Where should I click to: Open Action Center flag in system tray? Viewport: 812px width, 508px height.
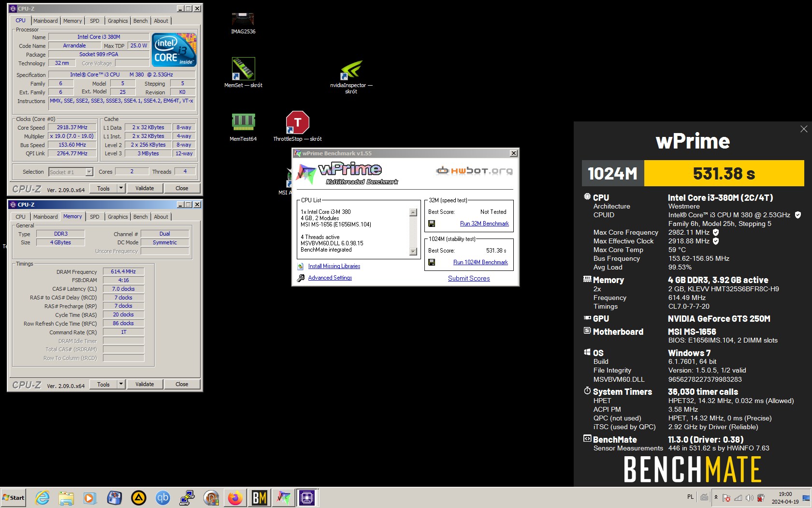point(726,498)
